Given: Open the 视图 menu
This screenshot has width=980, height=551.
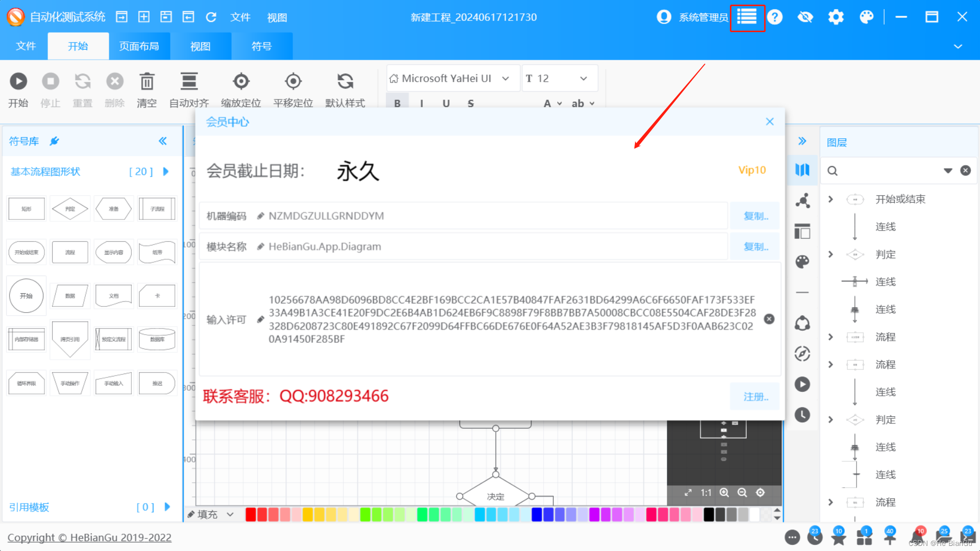Looking at the screenshot, I should pos(276,17).
